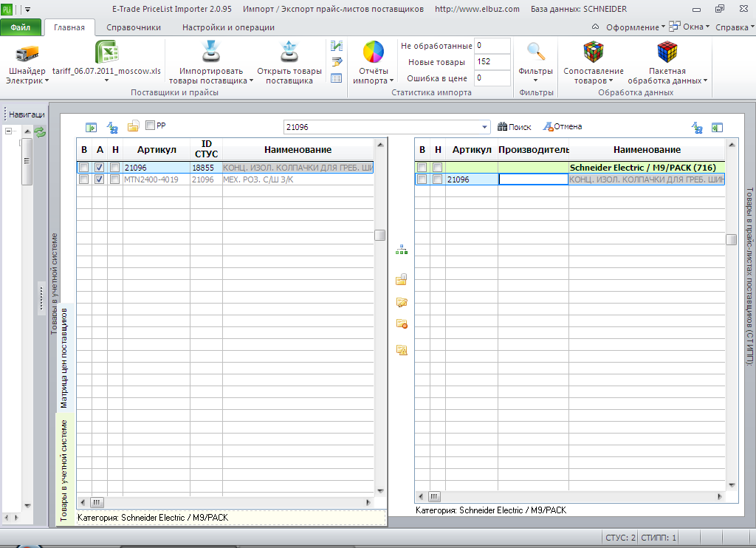Screen dimensions: 756x548
Task: Open the Файл menu
Action: pyautogui.click(x=21, y=27)
